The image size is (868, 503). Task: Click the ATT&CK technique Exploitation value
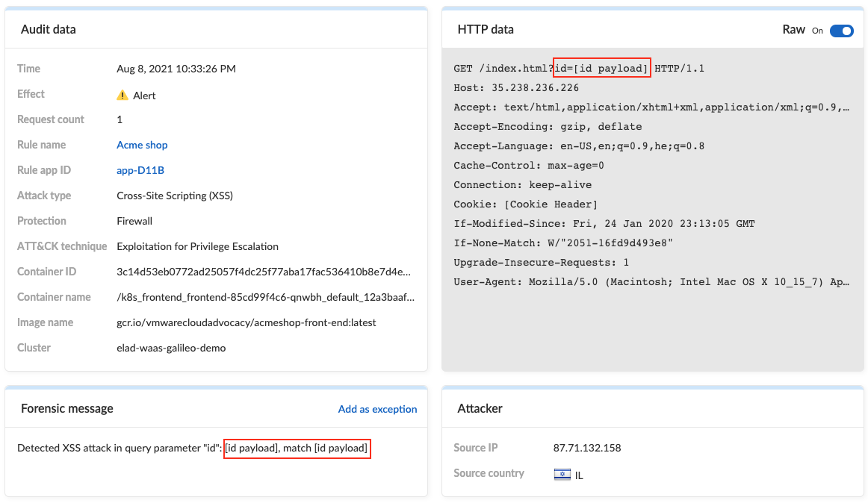(197, 246)
